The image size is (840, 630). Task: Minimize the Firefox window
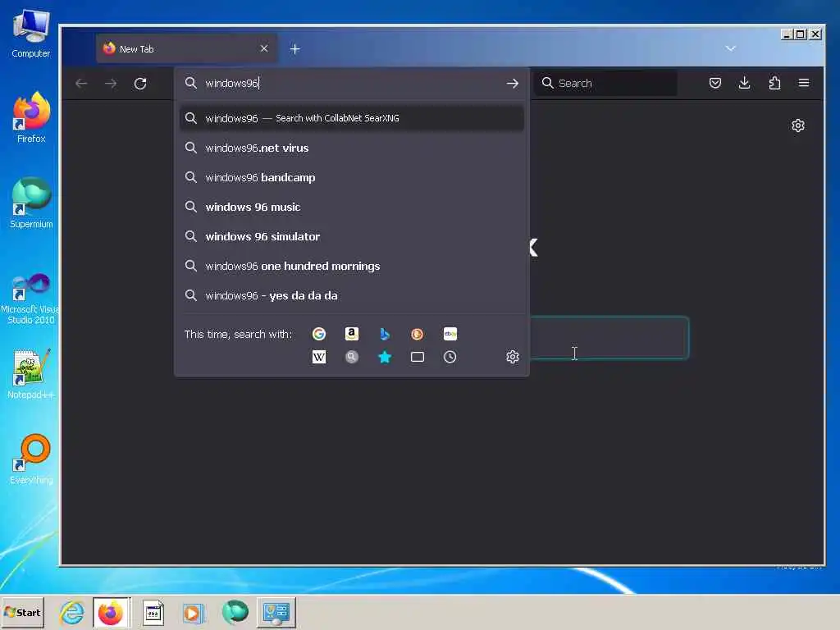click(x=787, y=34)
